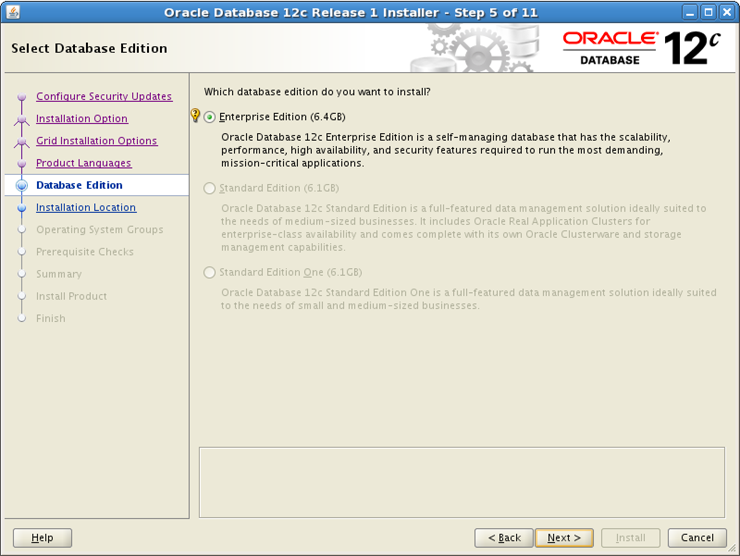Screen dimensions: 740x556
Task: Go to Installation Location step
Action: pyautogui.click(x=86, y=207)
